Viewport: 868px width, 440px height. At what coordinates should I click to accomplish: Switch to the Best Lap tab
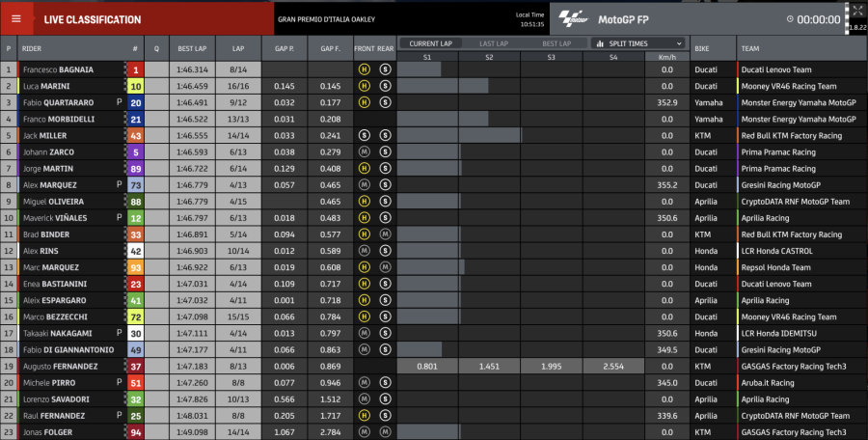tap(556, 43)
